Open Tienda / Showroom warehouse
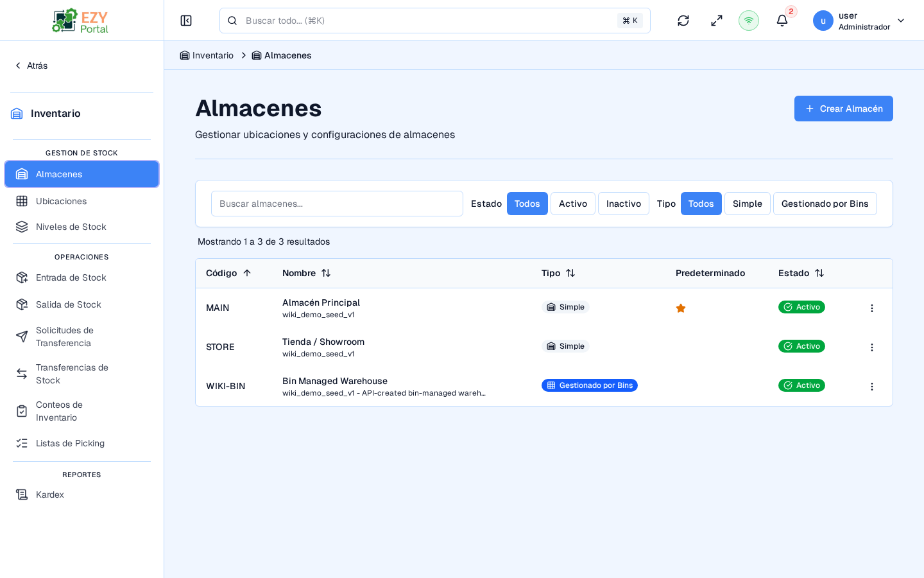The height and width of the screenshot is (578, 924). pyautogui.click(x=323, y=342)
